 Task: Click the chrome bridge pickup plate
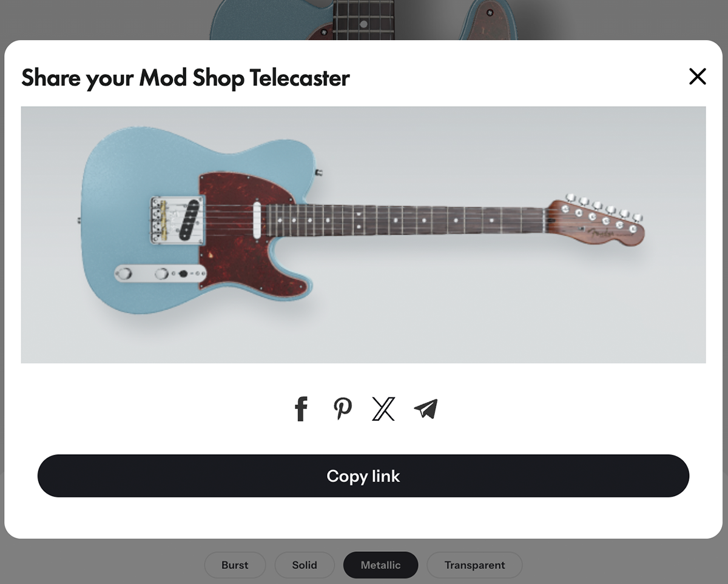(178, 220)
